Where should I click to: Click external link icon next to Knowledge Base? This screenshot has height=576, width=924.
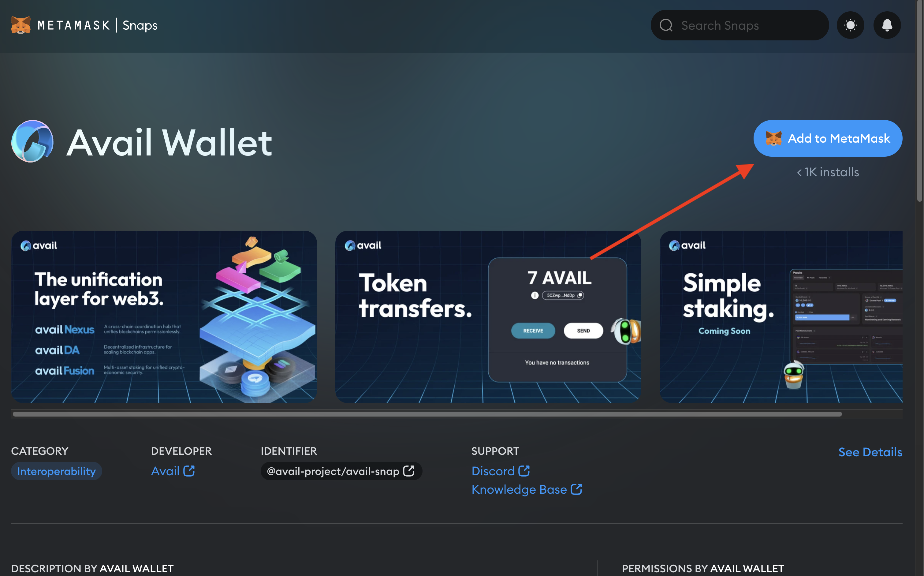(x=576, y=489)
